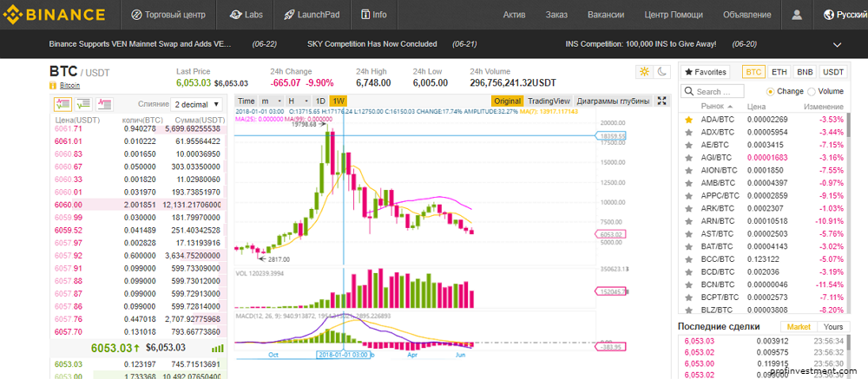Screen dimensions: 868x379
Task: Open the 2 decimal grouping dropdown
Action: [x=196, y=104]
